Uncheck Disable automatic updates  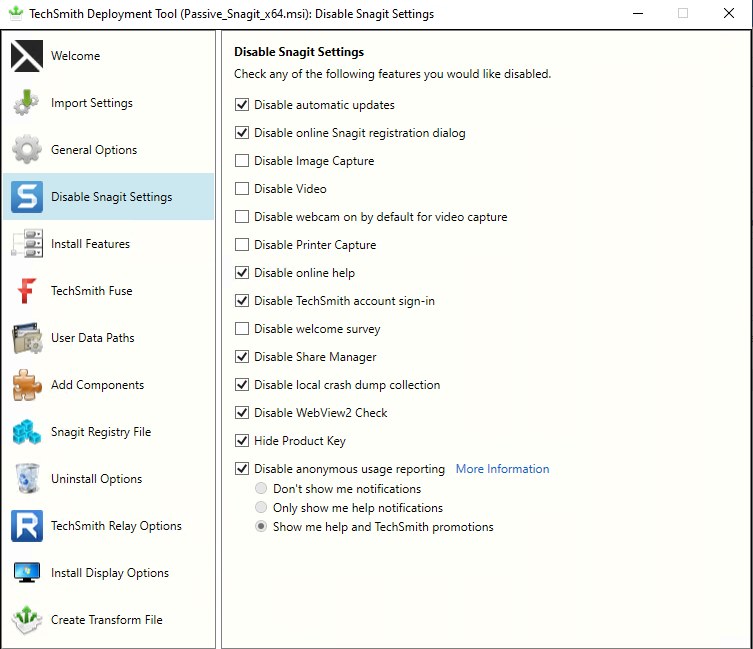242,105
